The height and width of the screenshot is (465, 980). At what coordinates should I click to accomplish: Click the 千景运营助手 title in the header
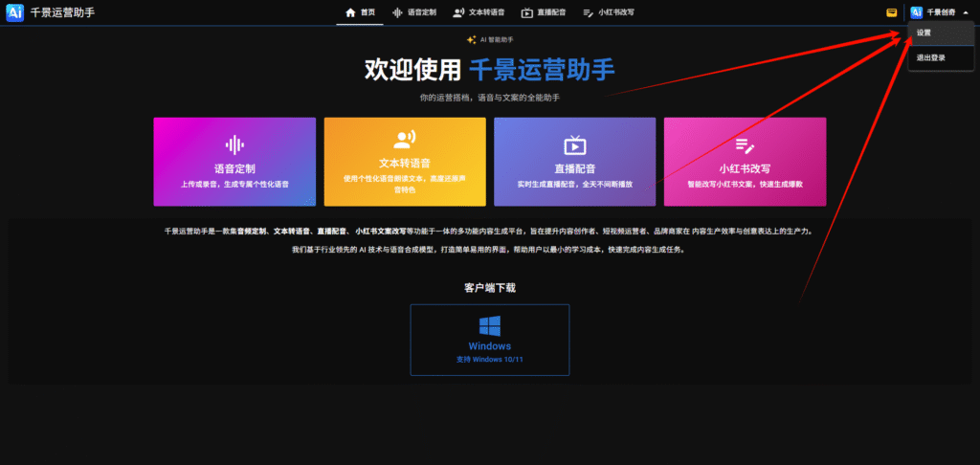coord(62,12)
